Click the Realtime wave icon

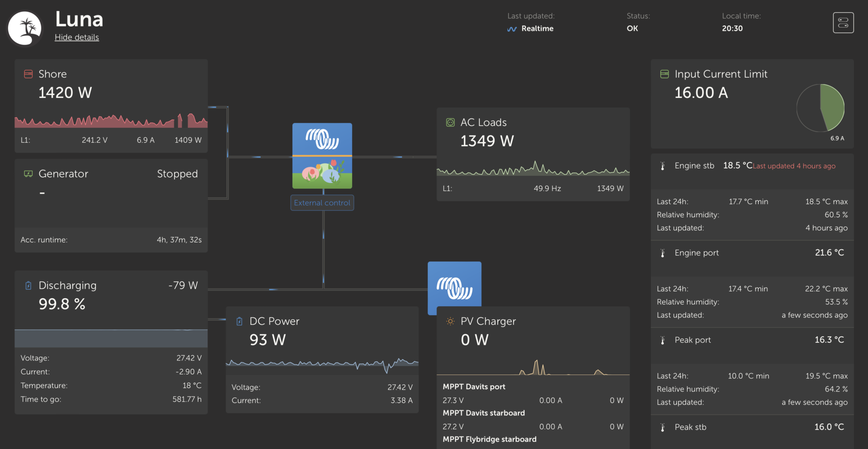point(512,29)
